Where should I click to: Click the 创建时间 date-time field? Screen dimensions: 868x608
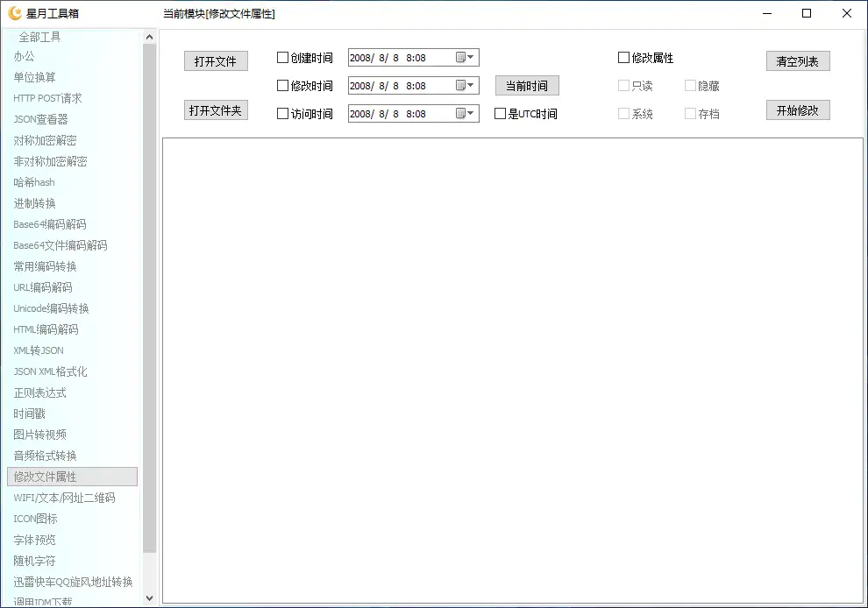[x=414, y=58]
